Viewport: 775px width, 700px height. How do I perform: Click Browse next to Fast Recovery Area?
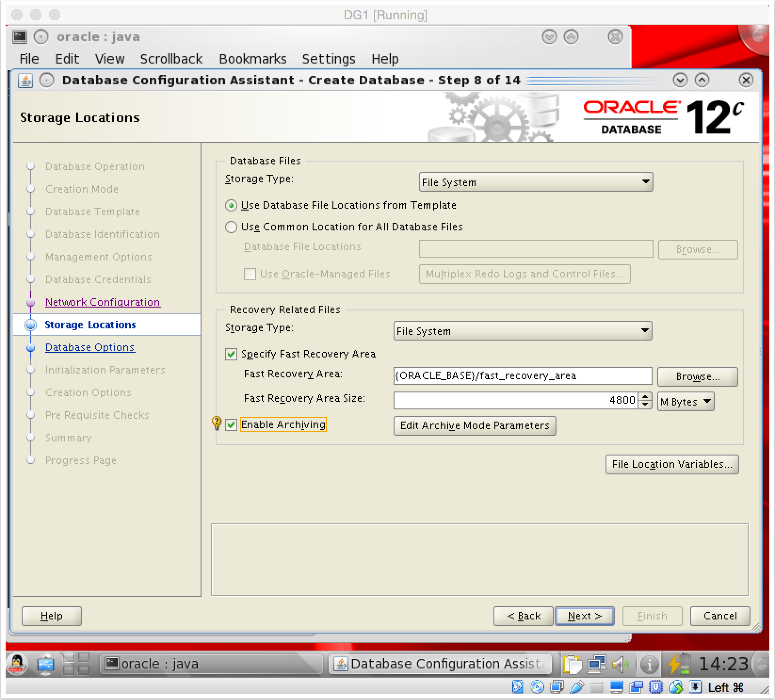(x=697, y=377)
